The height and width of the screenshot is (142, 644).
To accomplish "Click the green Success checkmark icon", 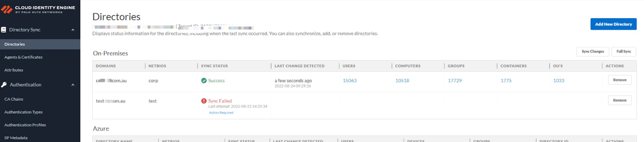I will 204,81.
